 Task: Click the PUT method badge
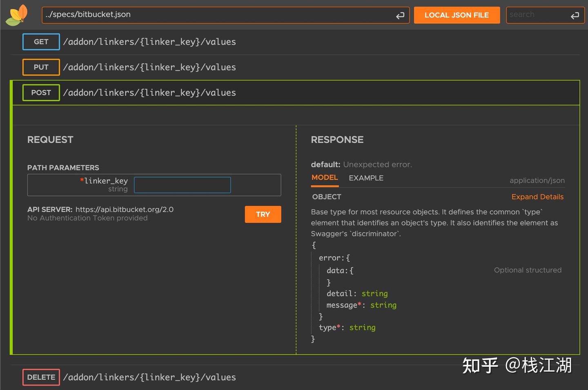point(41,67)
